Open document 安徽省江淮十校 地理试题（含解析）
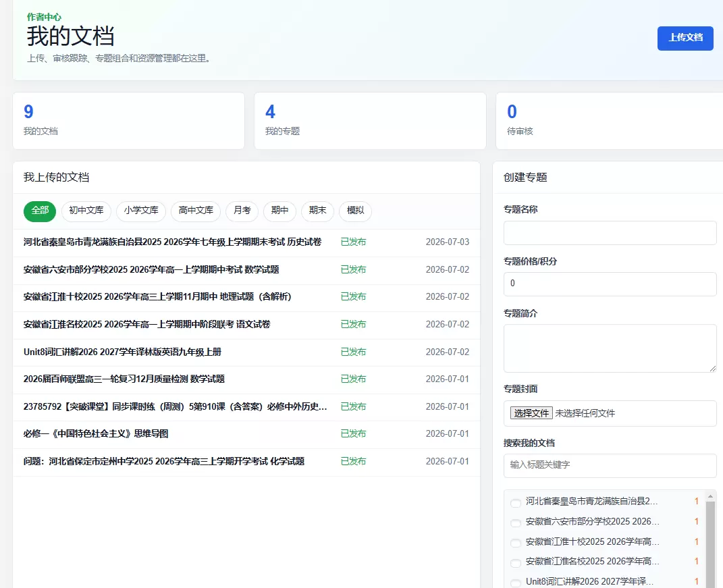Viewport: 723px width, 588px height. click(x=157, y=297)
